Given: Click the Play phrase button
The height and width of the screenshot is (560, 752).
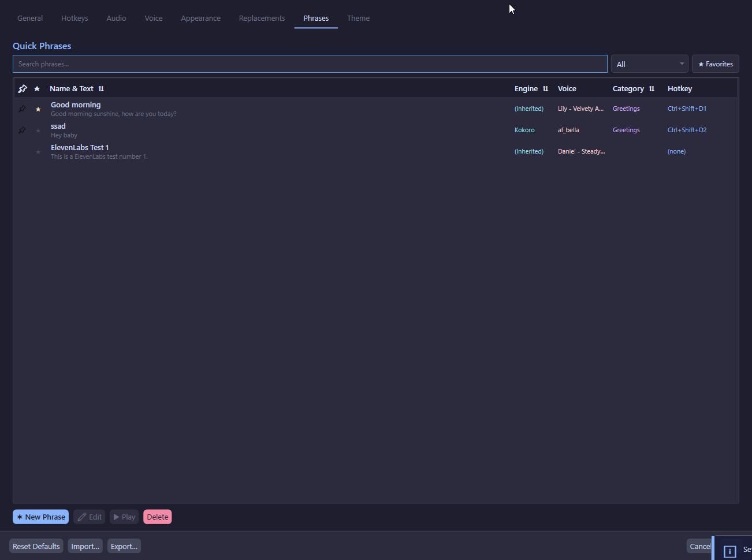Looking at the screenshot, I should (x=124, y=517).
